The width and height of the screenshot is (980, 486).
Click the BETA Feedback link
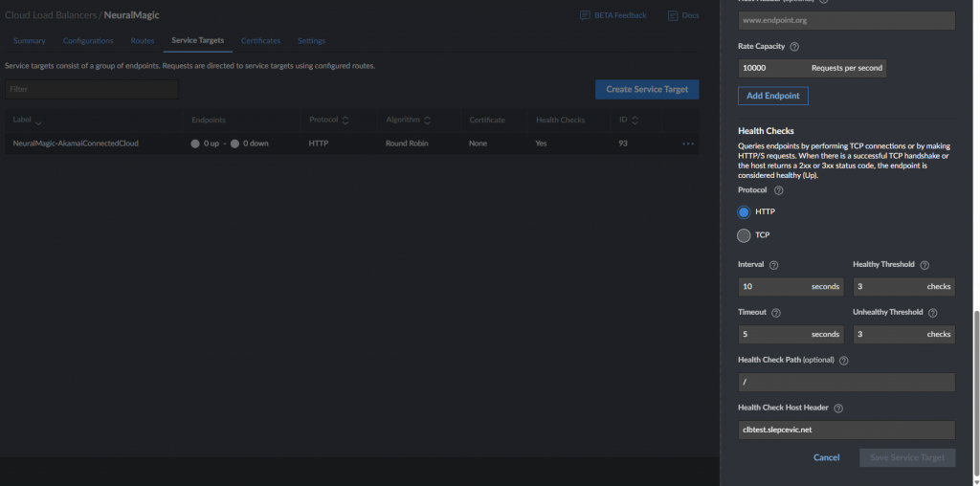tap(613, 15)
